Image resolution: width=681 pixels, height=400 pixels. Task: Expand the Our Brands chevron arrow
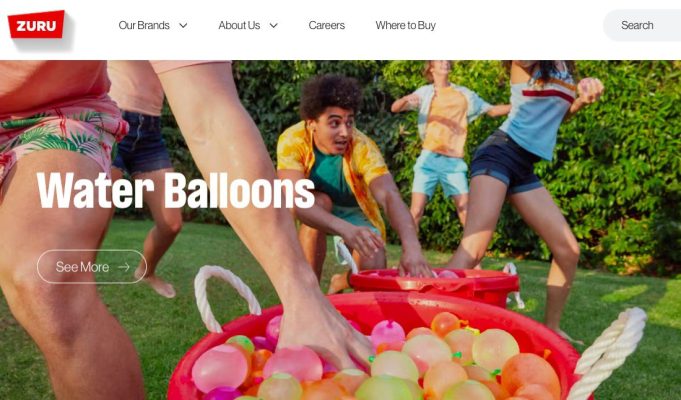[183, 26]
